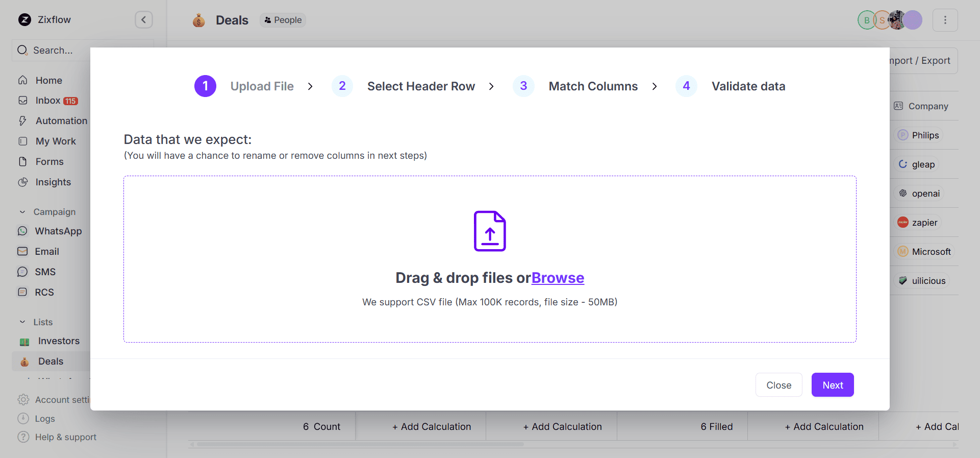Open the Investors list
The width and height of the screenshot is (980, 458).
[x=59, y=341]
